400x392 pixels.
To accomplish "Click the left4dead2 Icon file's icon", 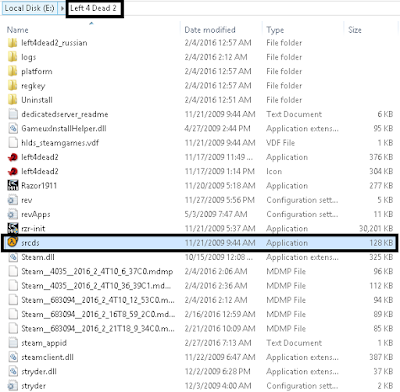I will 13,172.
